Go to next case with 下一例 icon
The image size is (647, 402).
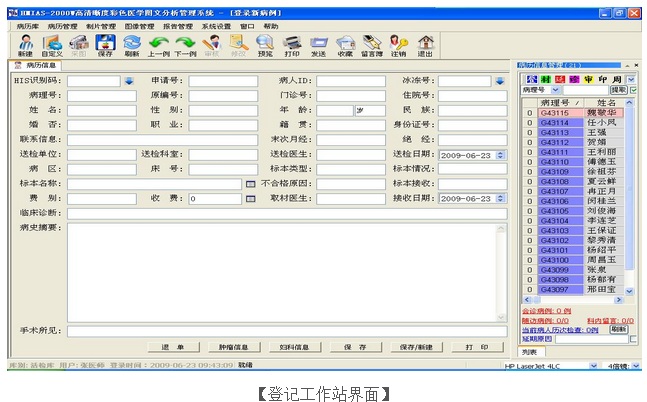coord(185,43)
